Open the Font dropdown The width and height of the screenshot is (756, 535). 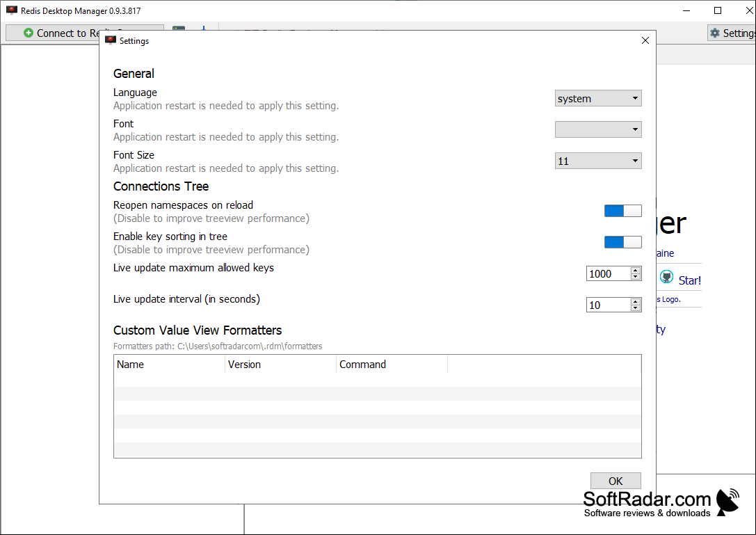click(598, 129)
